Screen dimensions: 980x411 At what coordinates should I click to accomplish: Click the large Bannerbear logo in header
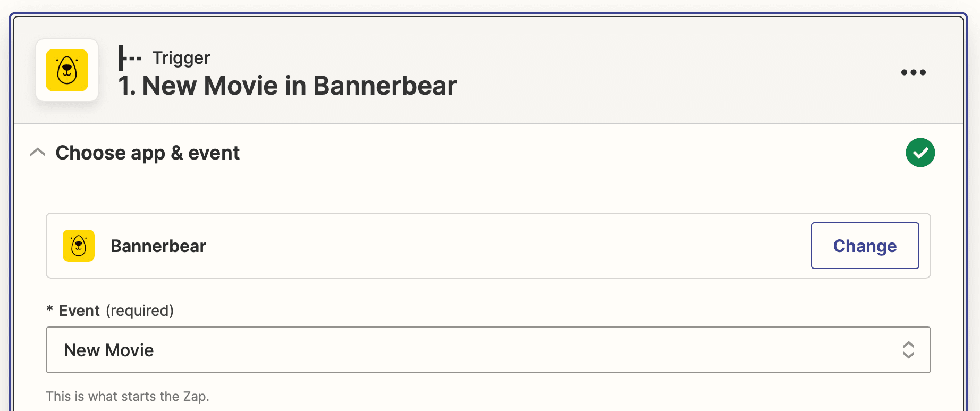[67, 70]
